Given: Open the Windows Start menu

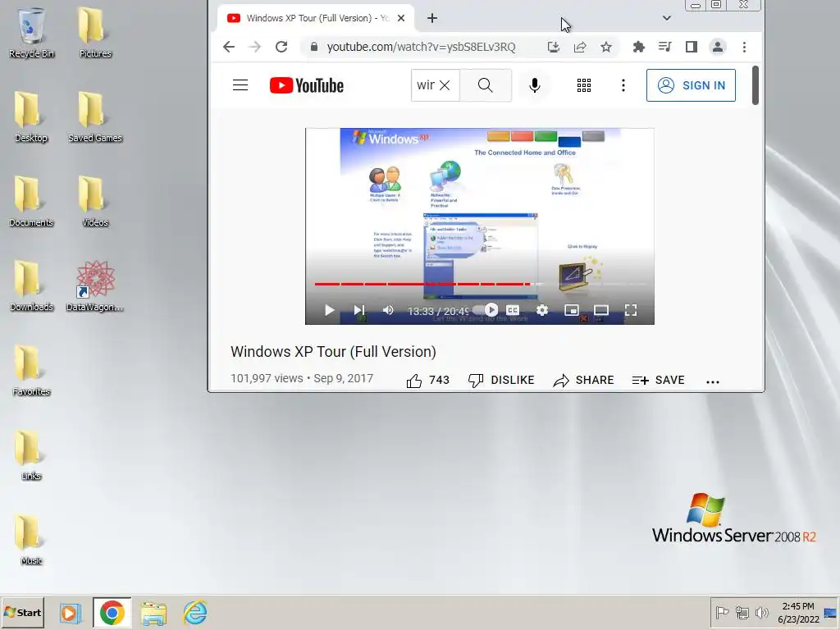Looking at the screenshot, I should coord(22,613).
